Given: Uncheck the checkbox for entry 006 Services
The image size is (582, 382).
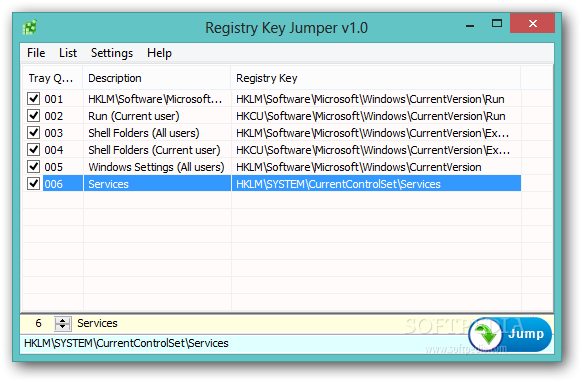Looking at the screenshot, I should (x=33, y=183).
